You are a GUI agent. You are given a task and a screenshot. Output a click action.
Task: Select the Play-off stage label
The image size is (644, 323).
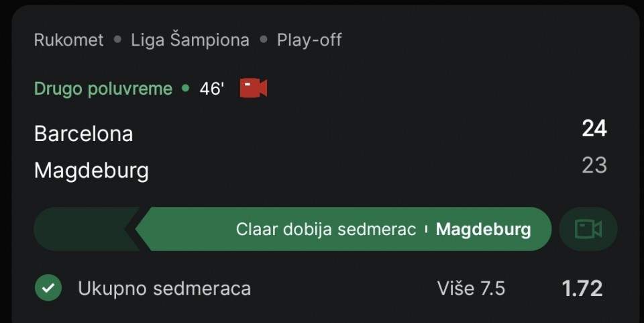coord(309,40)
